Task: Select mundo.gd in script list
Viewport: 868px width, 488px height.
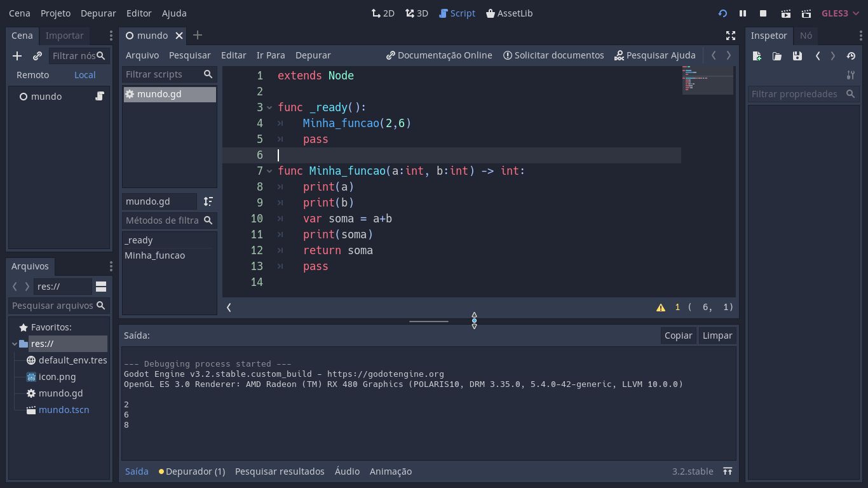Action: (x=170, y=94)
